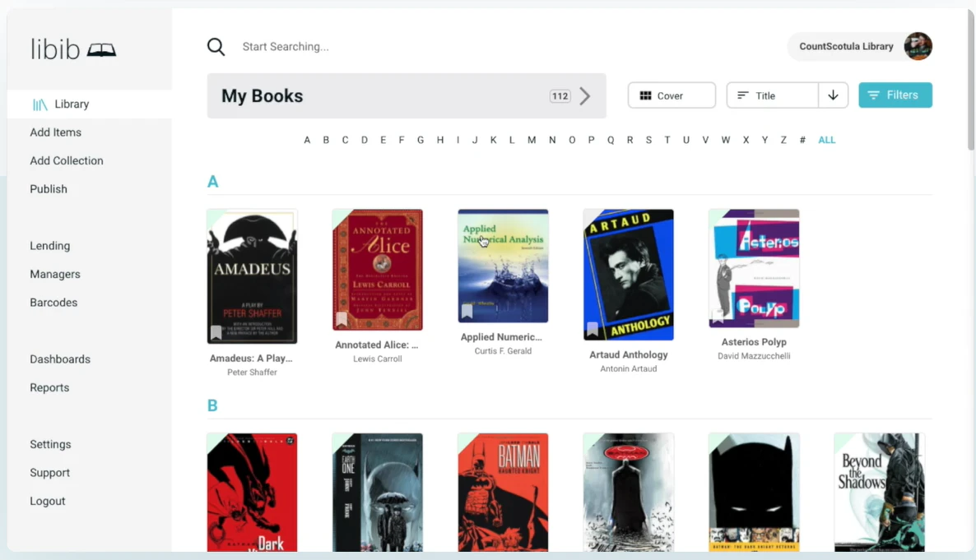Click the bookmark icon on Annotated Alice cover
Viewport: 976px width, 560px height.
[x=342, y=319]
